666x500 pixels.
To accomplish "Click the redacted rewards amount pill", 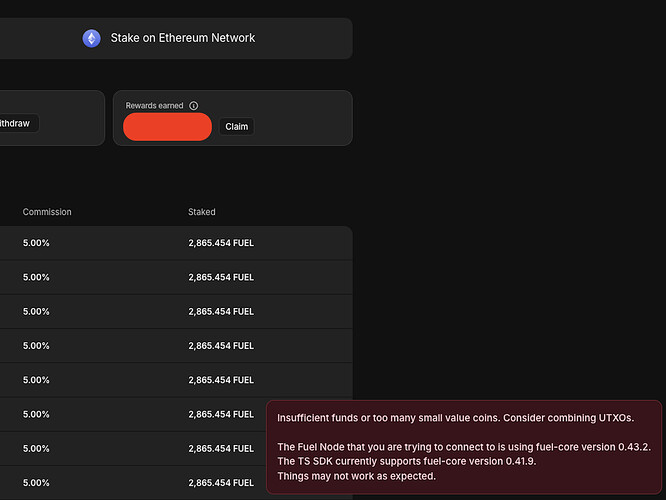I will (x=167, y=127).
